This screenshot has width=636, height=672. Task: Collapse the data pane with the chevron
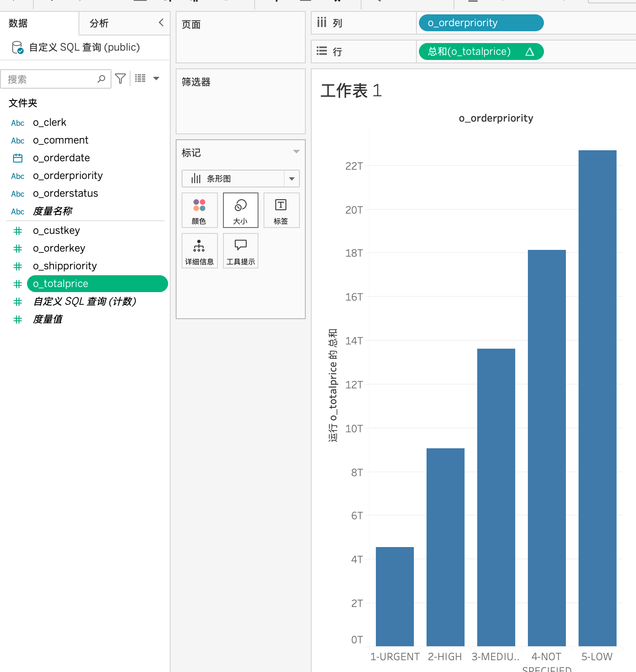click(161, 23)
